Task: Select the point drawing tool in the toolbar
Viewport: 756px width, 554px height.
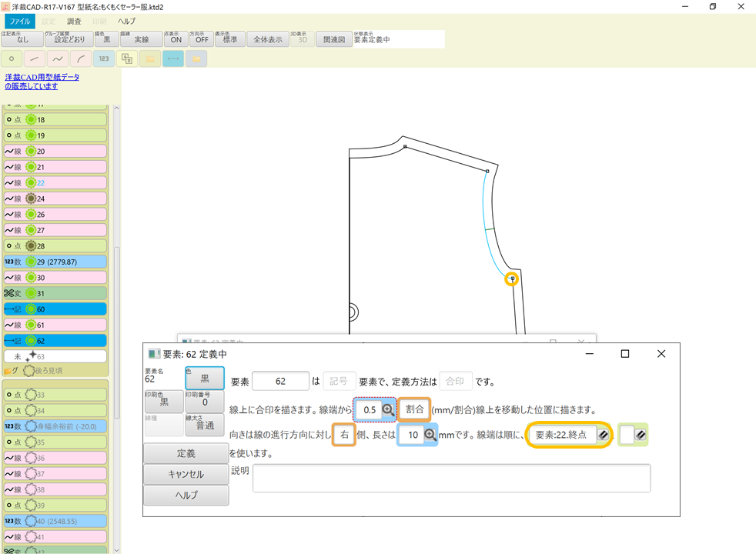Action: [12, 58]
